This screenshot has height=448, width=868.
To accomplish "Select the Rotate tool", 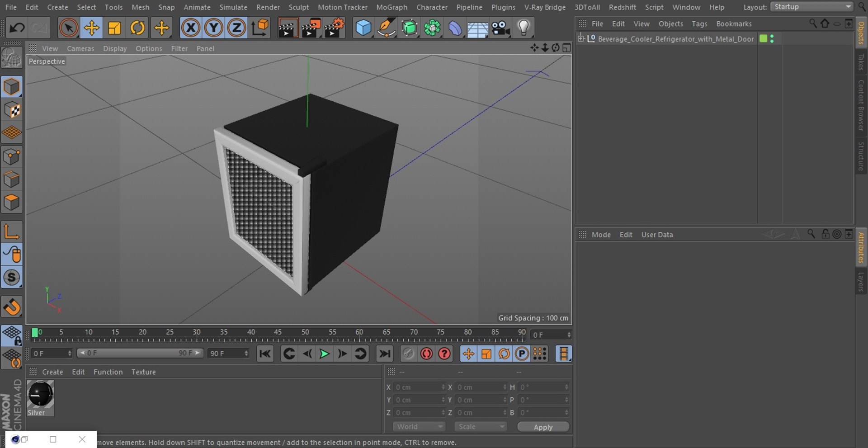I will click(137, 28).
